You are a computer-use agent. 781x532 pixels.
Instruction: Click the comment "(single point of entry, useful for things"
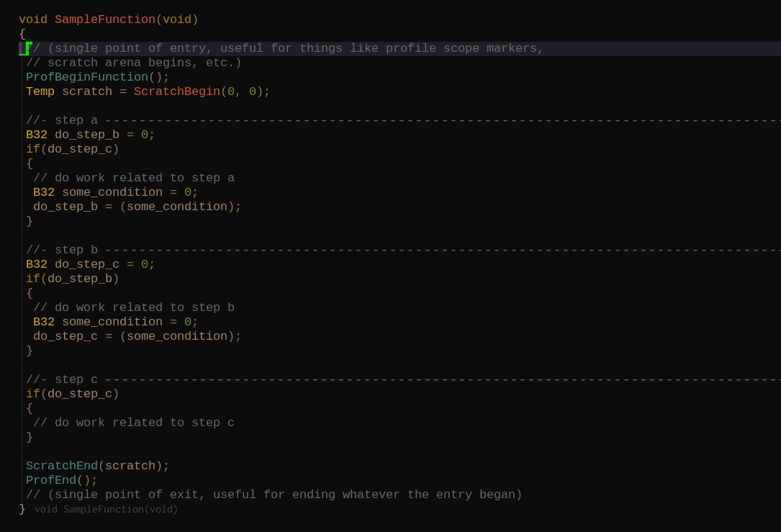point(195,48)
